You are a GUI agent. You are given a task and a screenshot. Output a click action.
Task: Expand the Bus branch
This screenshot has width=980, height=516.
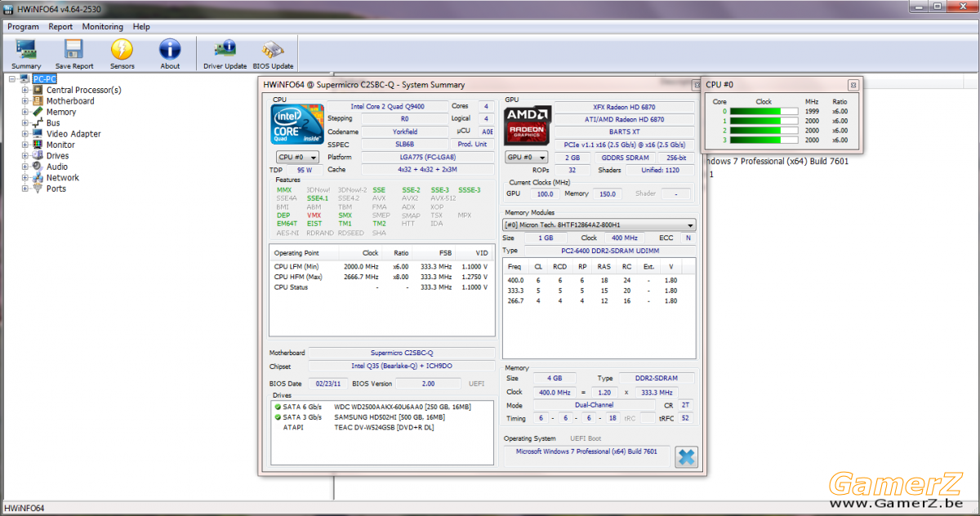coord(25,123)
